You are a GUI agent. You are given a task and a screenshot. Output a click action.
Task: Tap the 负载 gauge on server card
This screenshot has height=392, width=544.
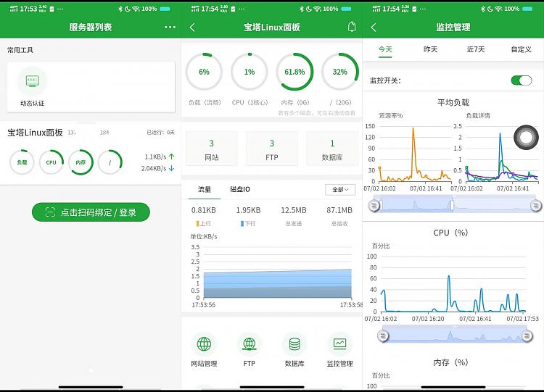click(22, 162)
